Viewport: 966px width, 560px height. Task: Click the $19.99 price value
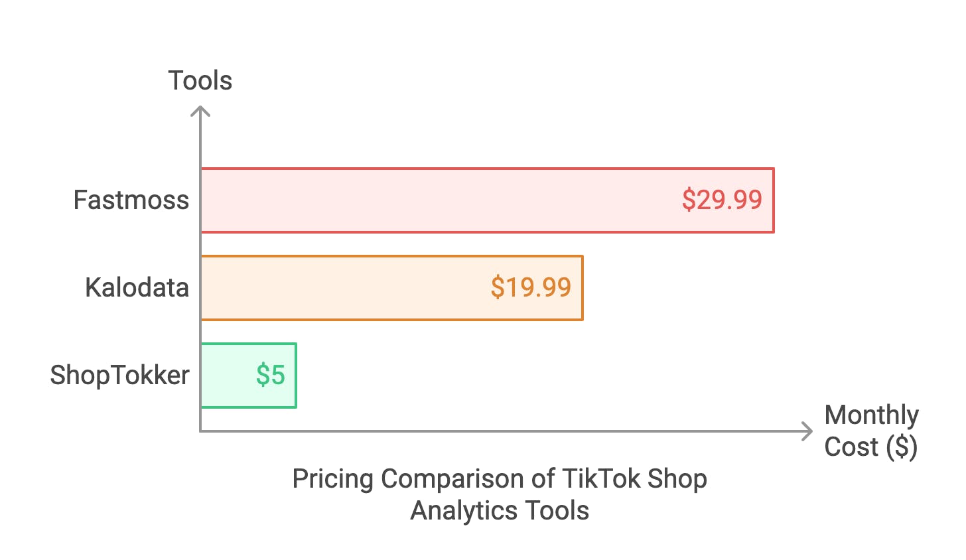click(x=531, y=287)
